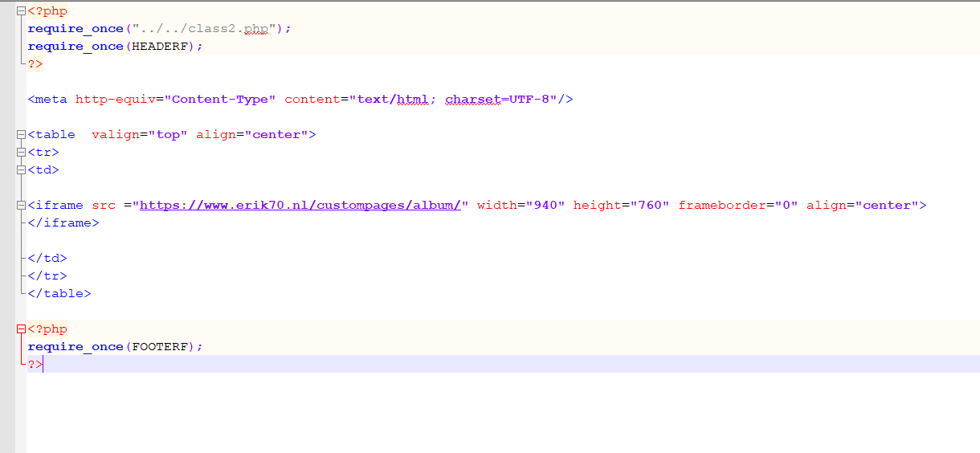The height and width of the screenshot is (453, 980).
Task: Click the src attribute of the iframe
Action: tap(104, 205)
